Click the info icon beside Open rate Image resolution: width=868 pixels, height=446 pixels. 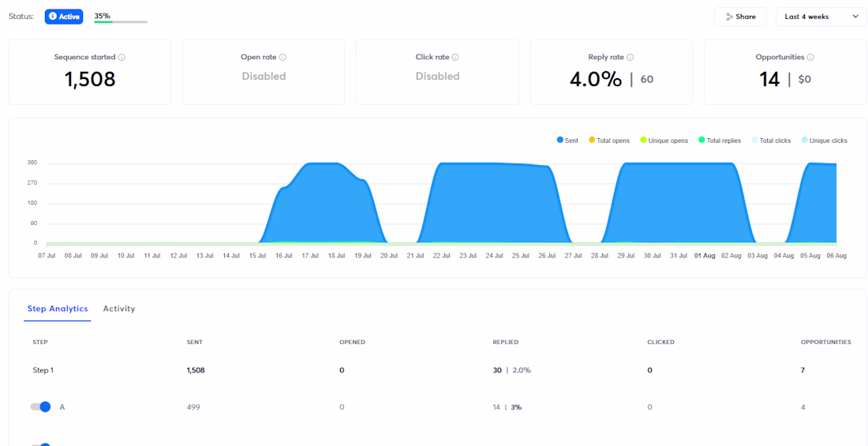282,57
